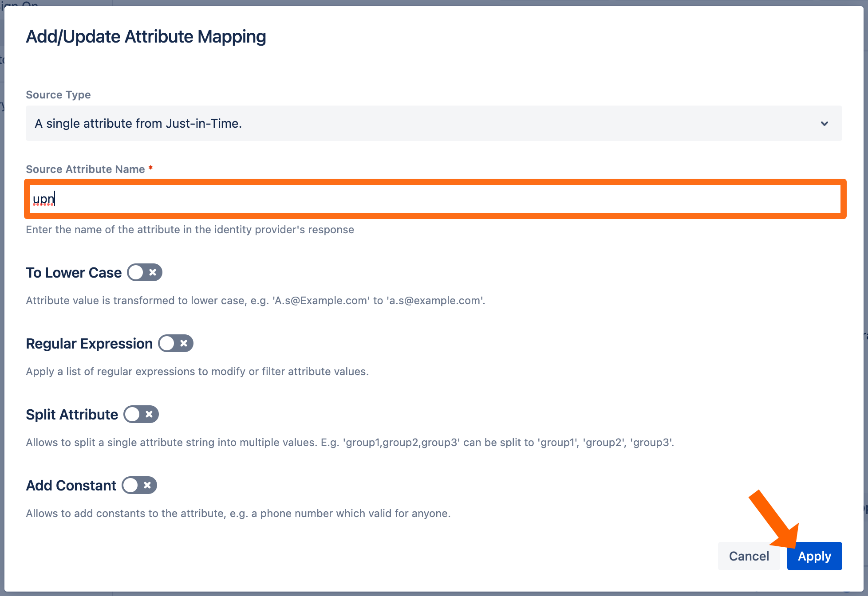Click the regular expressions description text
The height and width of the screenshot is (596, 868).
pos(197,372)
